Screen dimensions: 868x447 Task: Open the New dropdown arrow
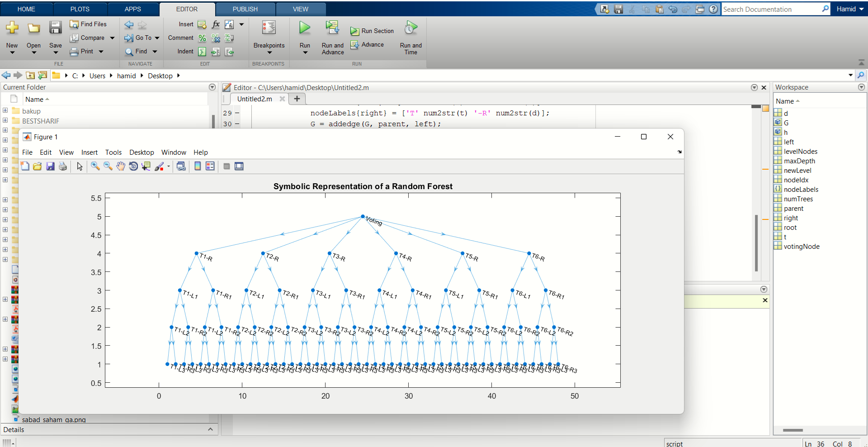click(x=12, y=52)
